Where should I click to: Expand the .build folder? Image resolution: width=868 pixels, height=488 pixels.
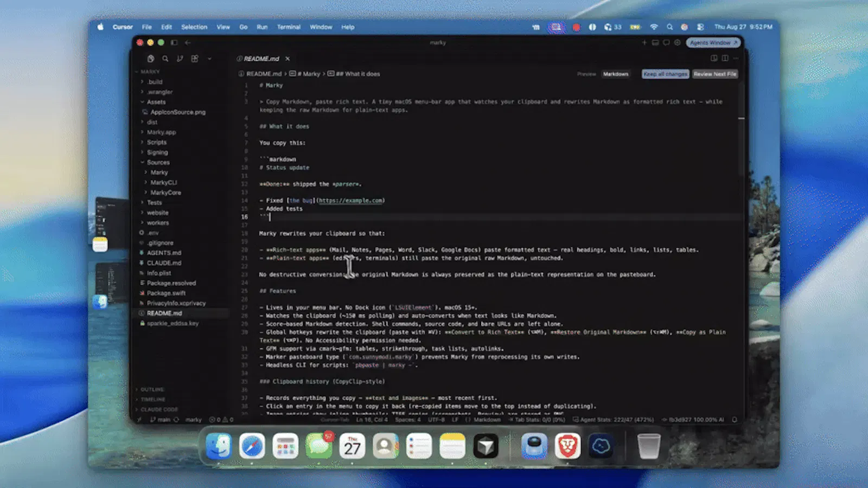pyautogui.click(x=155, y=82)
